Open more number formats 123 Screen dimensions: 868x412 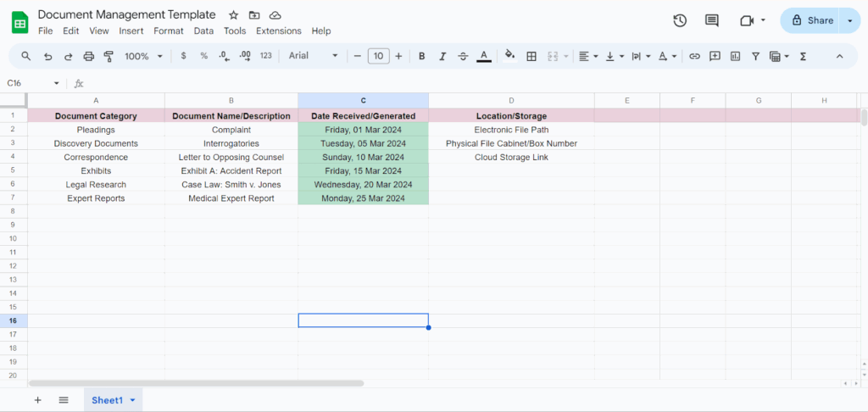coord(265,56)
